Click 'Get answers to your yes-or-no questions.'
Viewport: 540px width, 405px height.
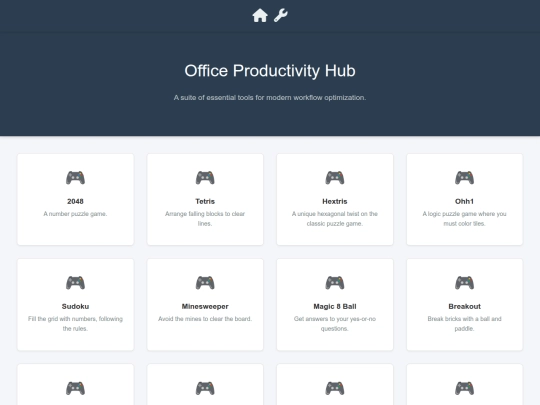point(335,324)
